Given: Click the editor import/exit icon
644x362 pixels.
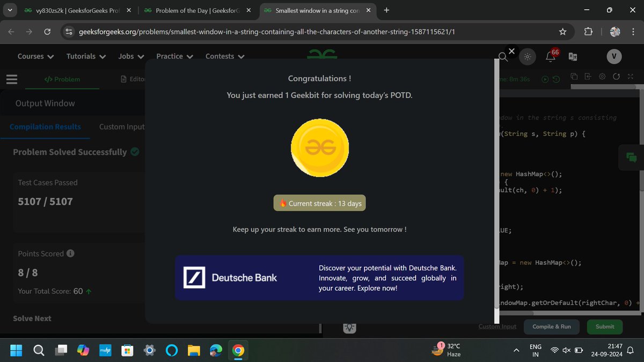Looking at the screenshot, I should pyautogui.click(x=588, y=77).
